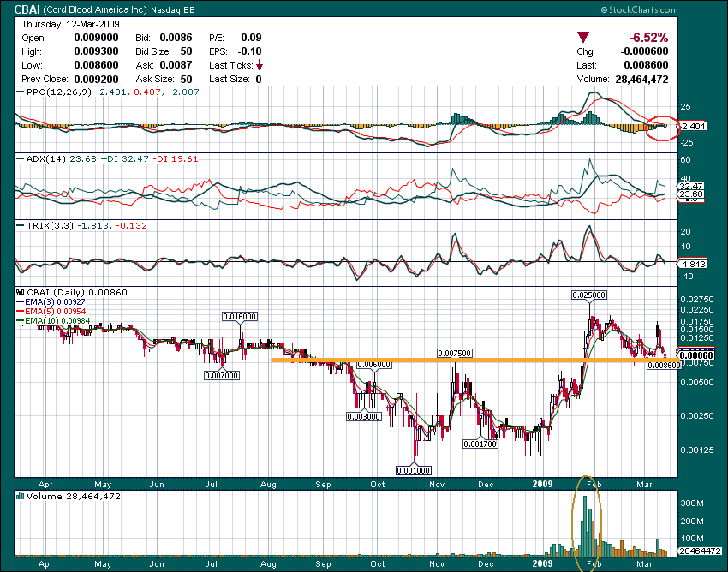
Task: Select the CBAI ticker title
Action: pyautogui.click(x=27, y=9)
